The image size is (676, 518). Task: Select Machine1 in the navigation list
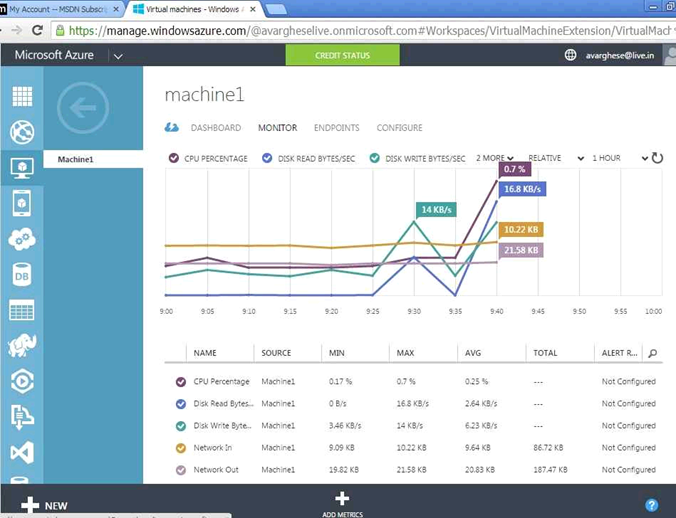point(93,159)
